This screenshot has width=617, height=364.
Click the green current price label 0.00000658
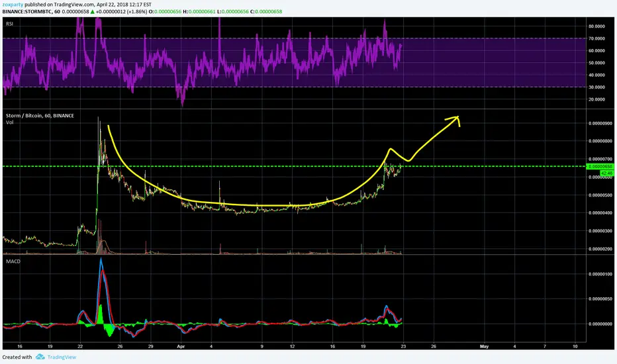(x=600, y=167)
